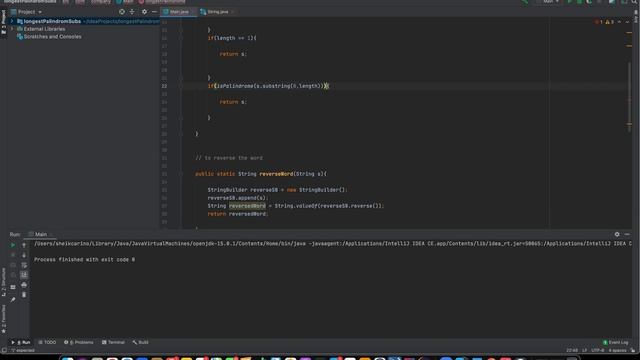This screenshot has height=360, width=640.
Task: Click the fold marker beside if(isPalindrome
Action: [x=180, y=86]
